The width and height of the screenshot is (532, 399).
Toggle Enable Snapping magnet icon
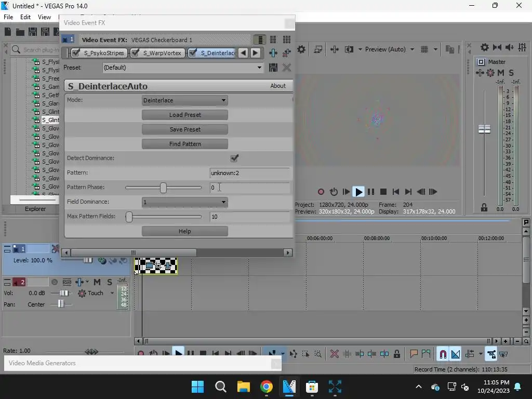(x=443, y=354)
